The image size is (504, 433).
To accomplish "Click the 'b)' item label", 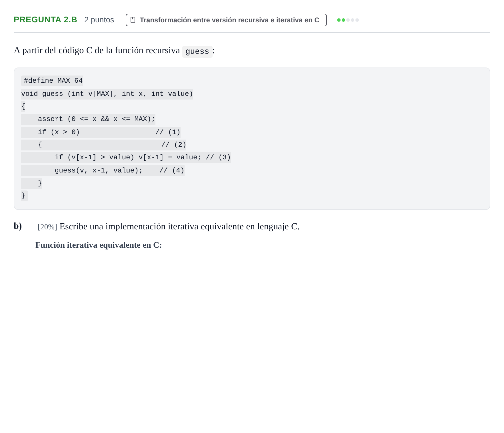I will pyautogui.click(x=18, y=226).
